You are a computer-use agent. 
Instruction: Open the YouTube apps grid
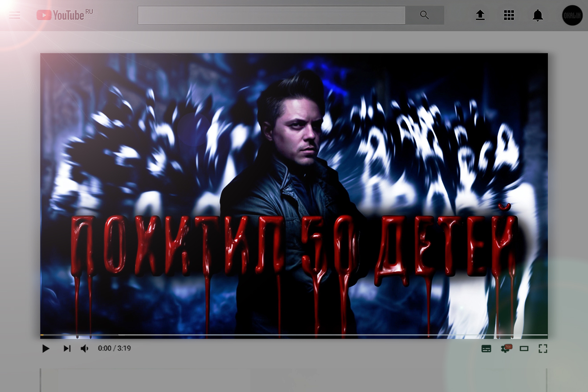pyautogui.click(x=509, y=15)
